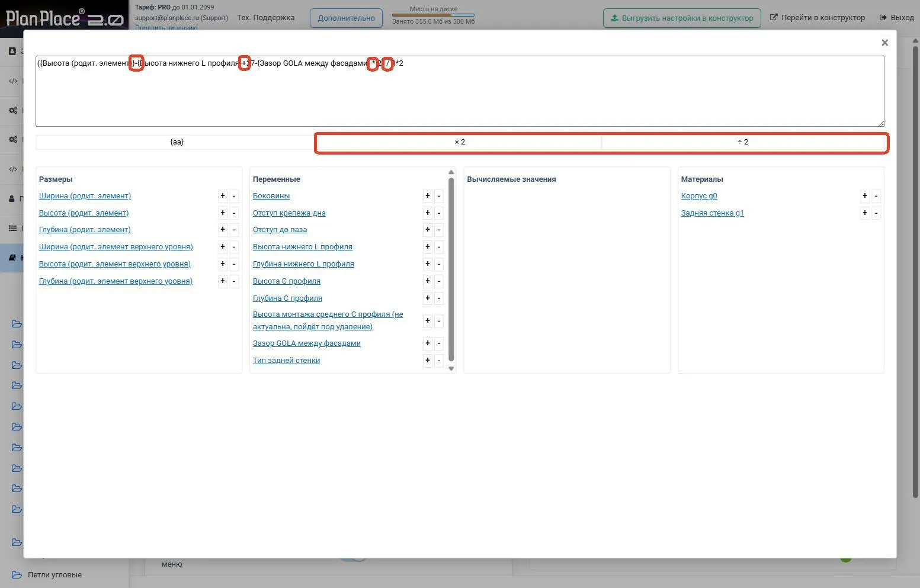This screenshot has height=588, width=920.
Task: Insert Ширина (родит. элемент верхнего уровня)
Action: (x=116, y=247)
